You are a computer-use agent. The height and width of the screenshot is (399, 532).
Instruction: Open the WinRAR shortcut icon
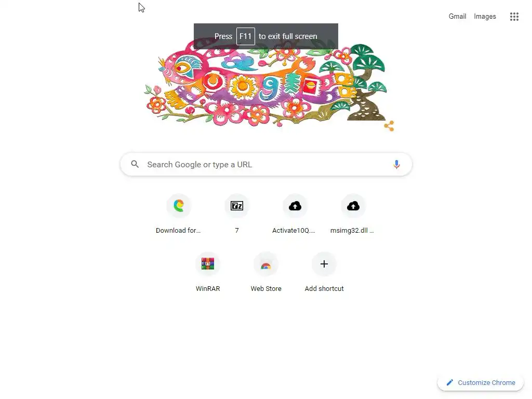(x=208, y=263)
